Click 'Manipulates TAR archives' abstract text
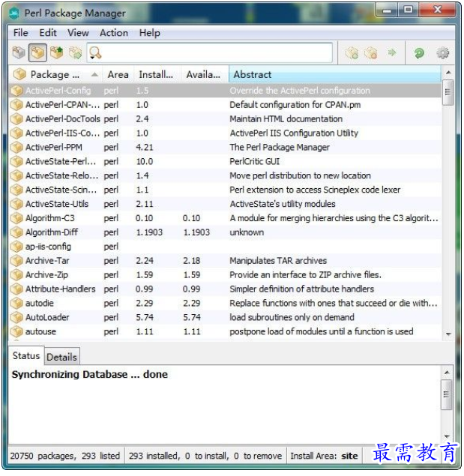 (278, 260)
